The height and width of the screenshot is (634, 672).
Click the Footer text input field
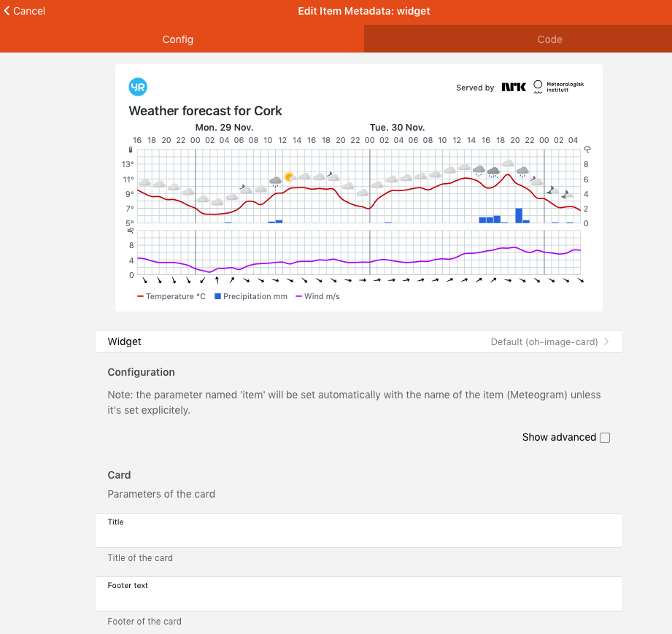(x=358, y=599)
